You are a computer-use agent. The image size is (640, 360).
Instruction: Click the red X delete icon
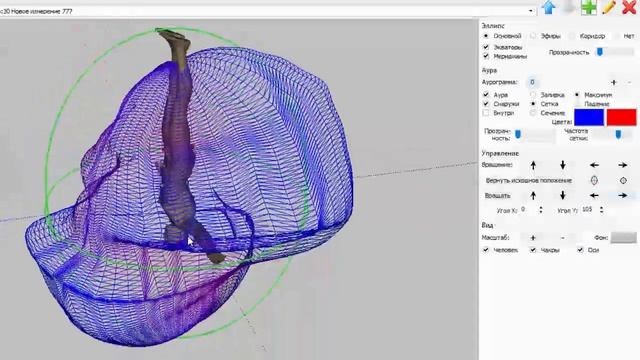pos(629,8)
